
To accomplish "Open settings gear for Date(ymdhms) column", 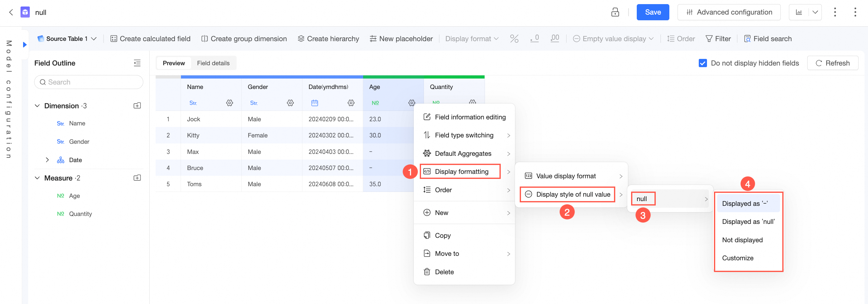I will 351,103.
